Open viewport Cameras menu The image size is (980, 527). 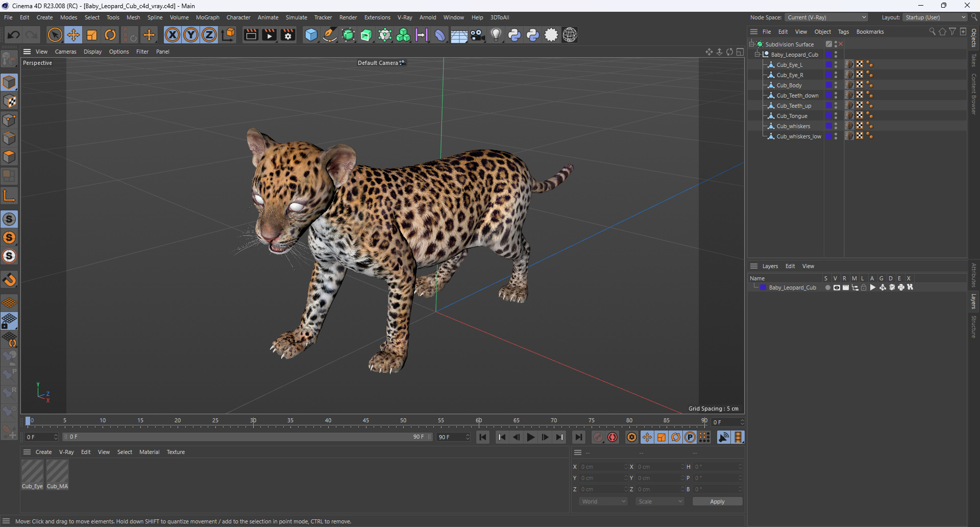(65, 52)
